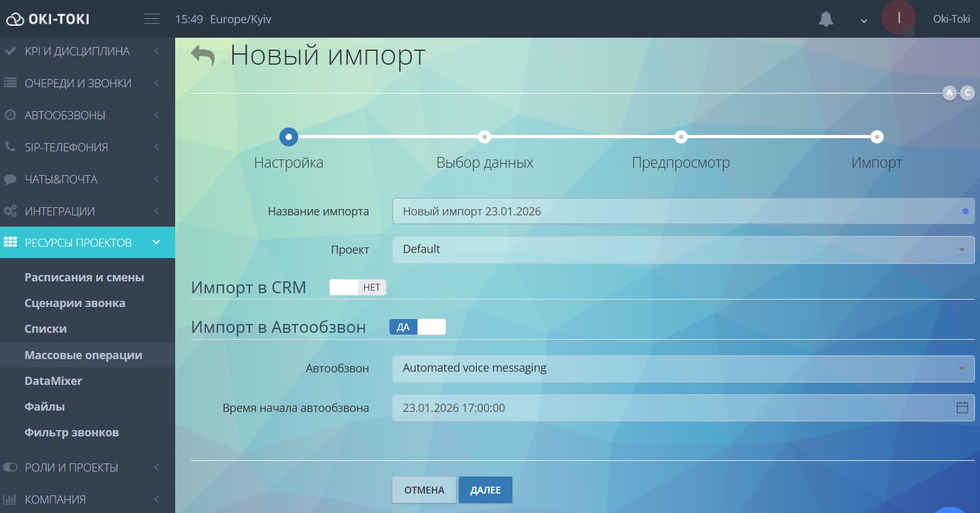This screenshot has width=980, height=513.
Task: Open Массовые операции in the sidebar
Action: [83, 355]
